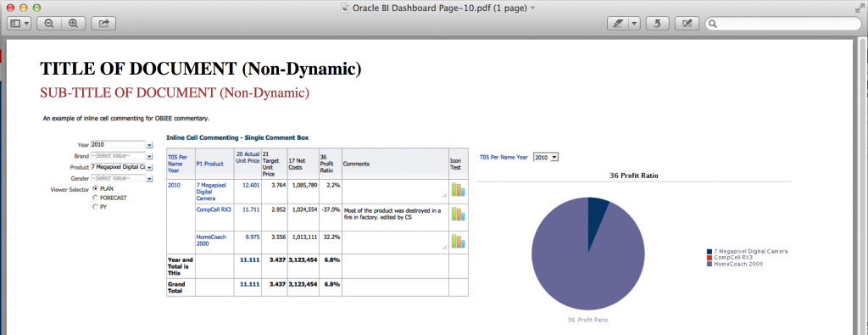Zoom in with the plus magnifier

pos(73,24)
